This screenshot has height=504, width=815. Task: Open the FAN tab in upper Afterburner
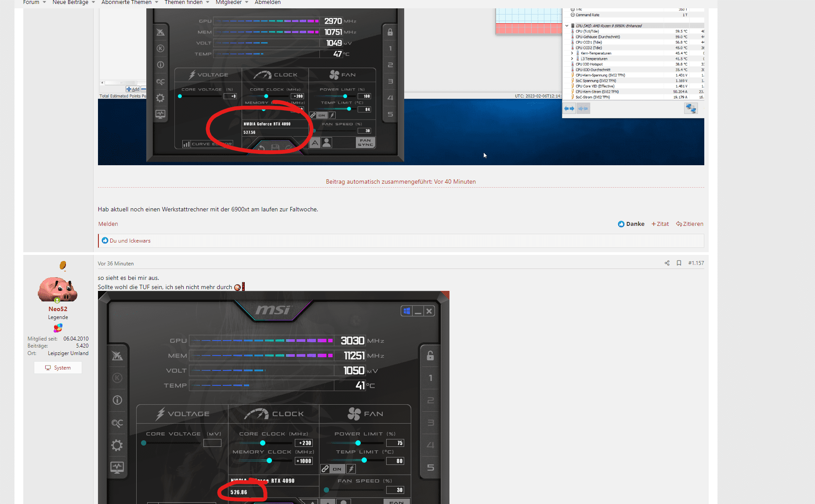tap(342, 75)
